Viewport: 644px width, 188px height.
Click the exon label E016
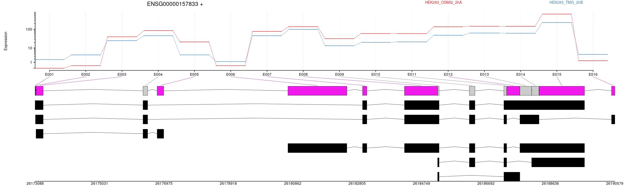pos(593,74)
